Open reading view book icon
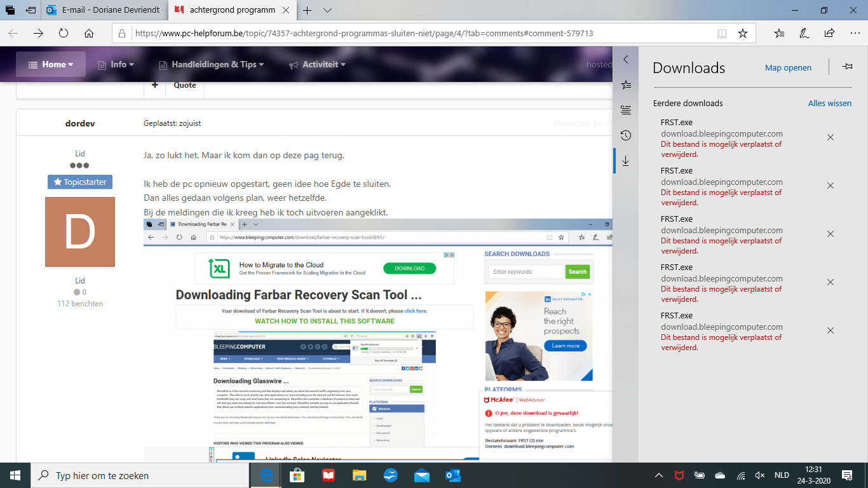This screenshot has width=868, height=488. [722, 33]
